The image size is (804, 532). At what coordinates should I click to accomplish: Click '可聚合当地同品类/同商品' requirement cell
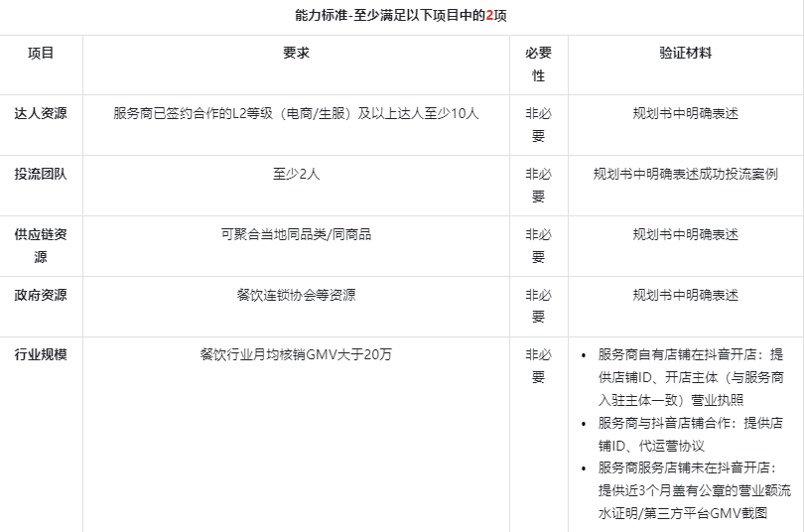click(296, 234)
